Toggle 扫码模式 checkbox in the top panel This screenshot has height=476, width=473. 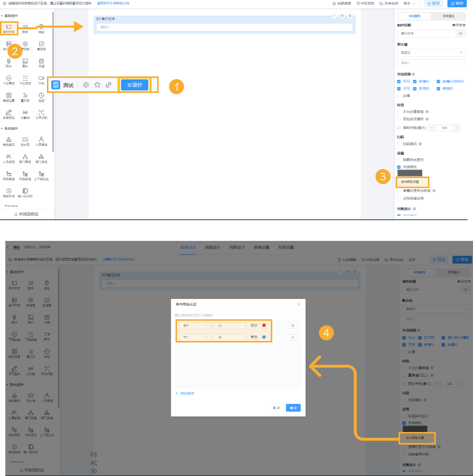[x=399, y=144]
